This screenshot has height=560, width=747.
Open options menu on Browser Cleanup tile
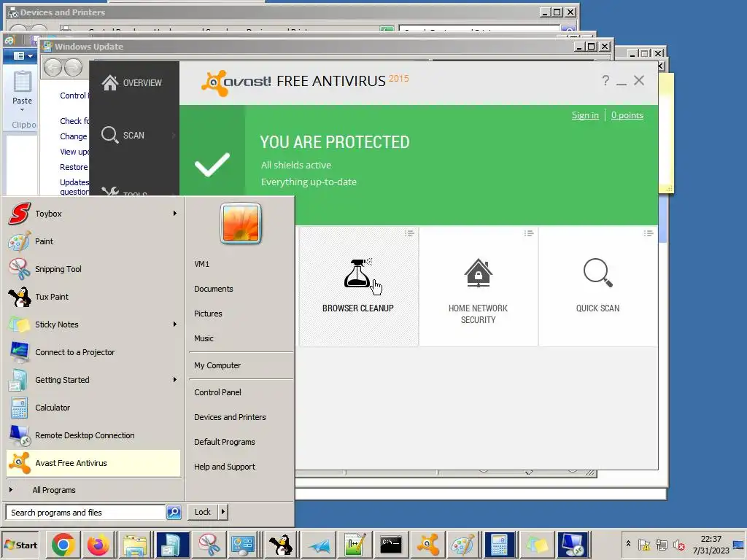(x=409, y=233)
